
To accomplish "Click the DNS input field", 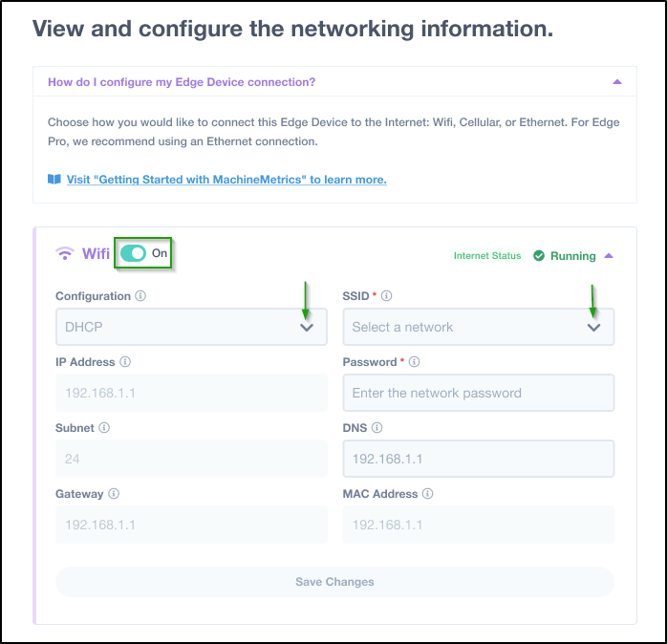I will point(479,459).
